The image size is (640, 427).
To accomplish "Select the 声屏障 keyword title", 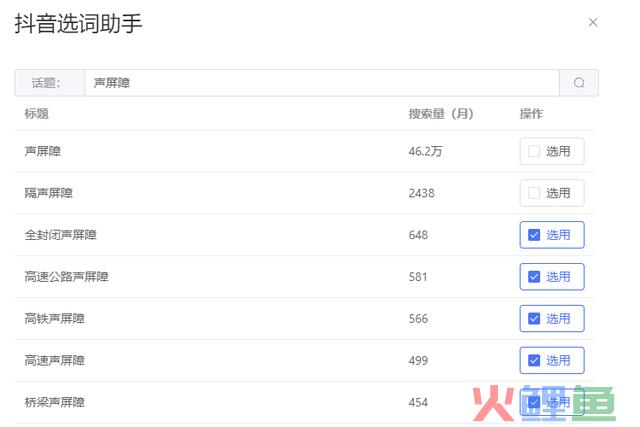I will click(42, 151).
